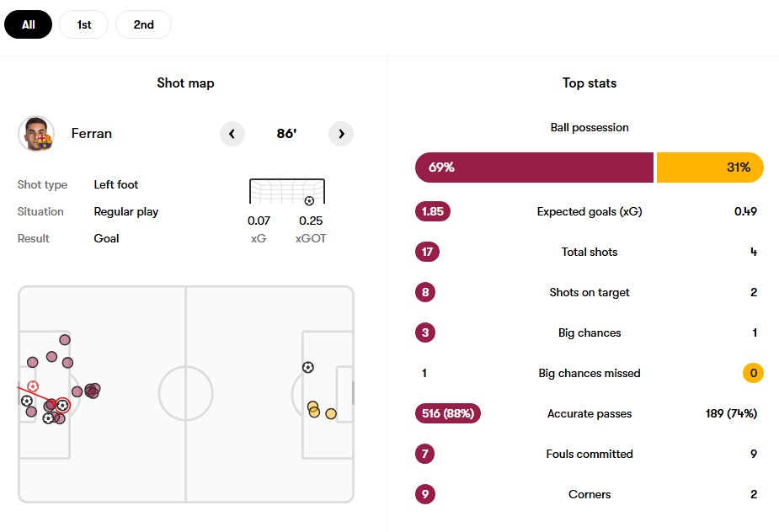Click the topmost maroon shot dot
This screenshot has height=532, width=779.
[65, 340]
